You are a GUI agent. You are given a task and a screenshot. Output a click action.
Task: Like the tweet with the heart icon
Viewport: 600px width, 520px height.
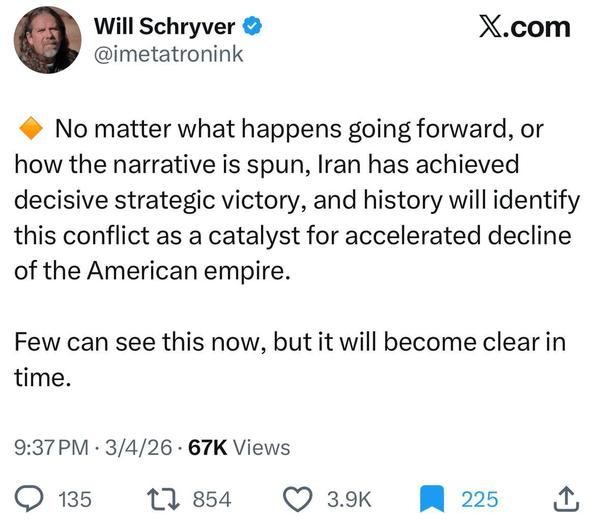pyautogui.click(x=297, y=498)
